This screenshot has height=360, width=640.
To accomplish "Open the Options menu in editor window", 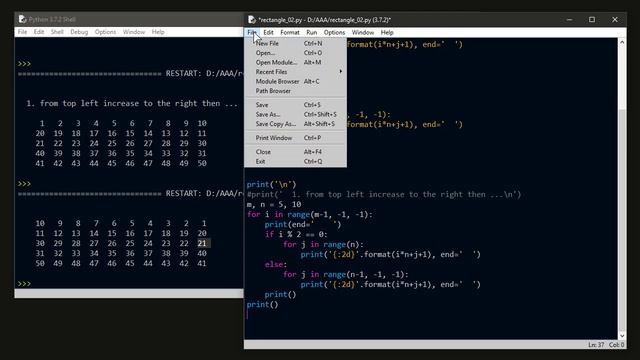I will (x=334, y=32).
